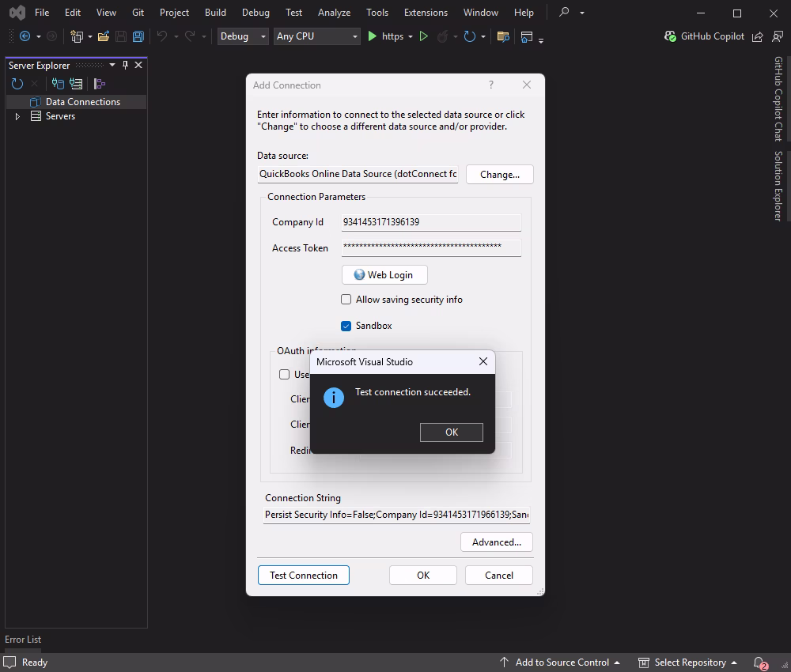Viewport: 791px width, 672px height.
Task: Click the Access Token masked field
Action: [x=431, y=247]
